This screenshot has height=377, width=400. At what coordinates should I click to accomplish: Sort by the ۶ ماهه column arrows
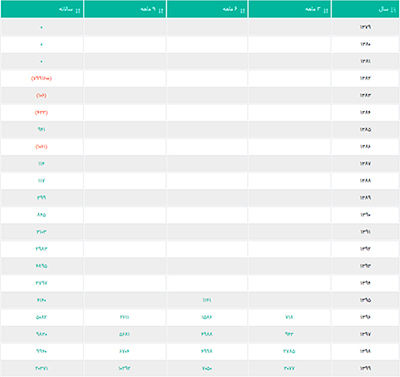(x=243, y=10)
